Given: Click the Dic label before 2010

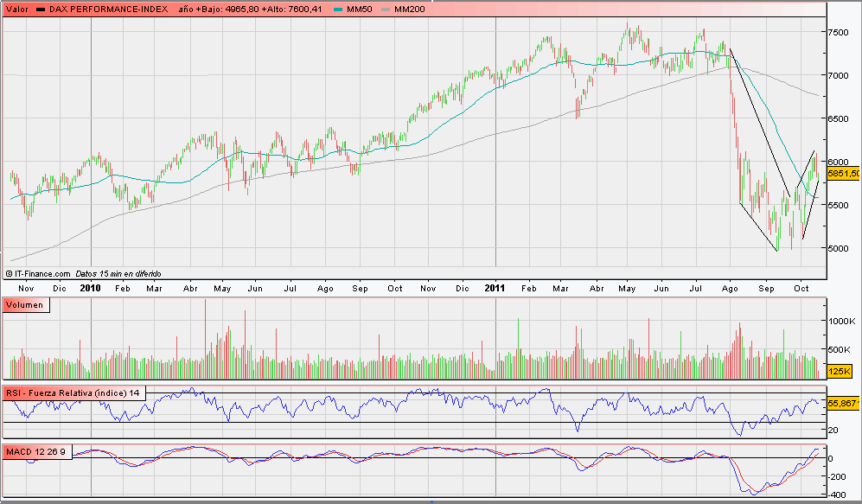Looking at the screenshot, I should [60, 289].
